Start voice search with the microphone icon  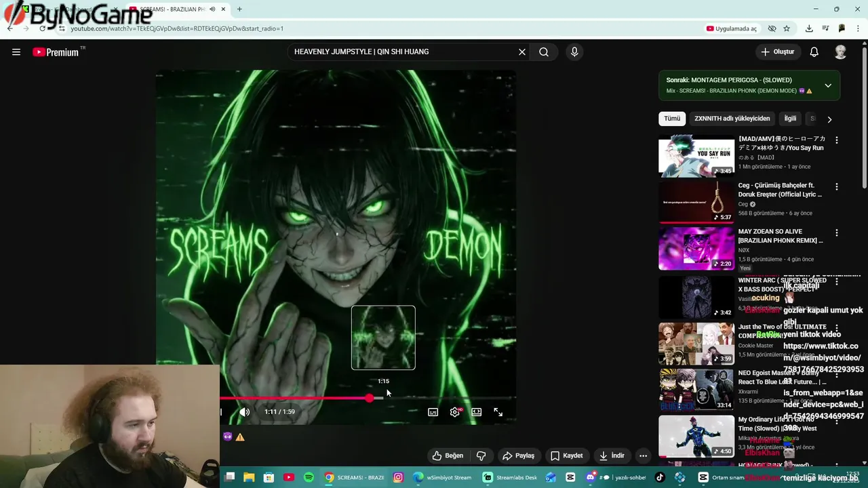[x=574, y=52]
